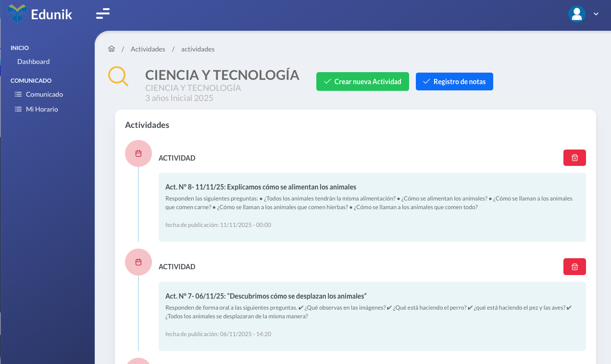Click the CIENCIA Y TECNOLOGÍA main heading
611x364 pixels.
coord(222,75)
